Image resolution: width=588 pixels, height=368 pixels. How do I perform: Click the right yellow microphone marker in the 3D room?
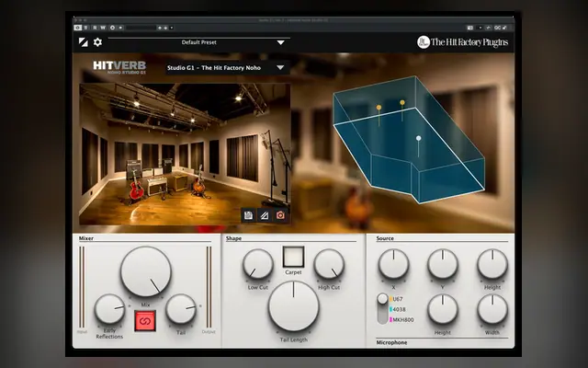pyautogui.click(x=402, y=102)
